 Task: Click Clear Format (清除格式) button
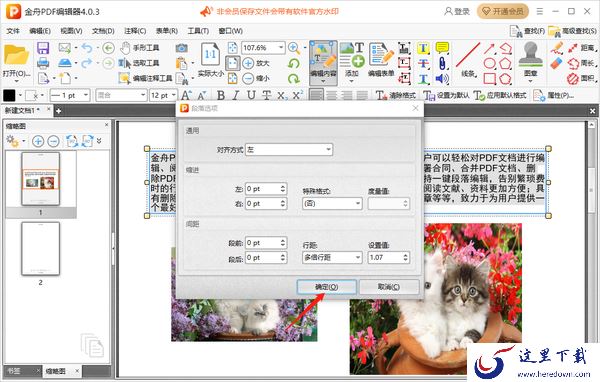[396, 95]
